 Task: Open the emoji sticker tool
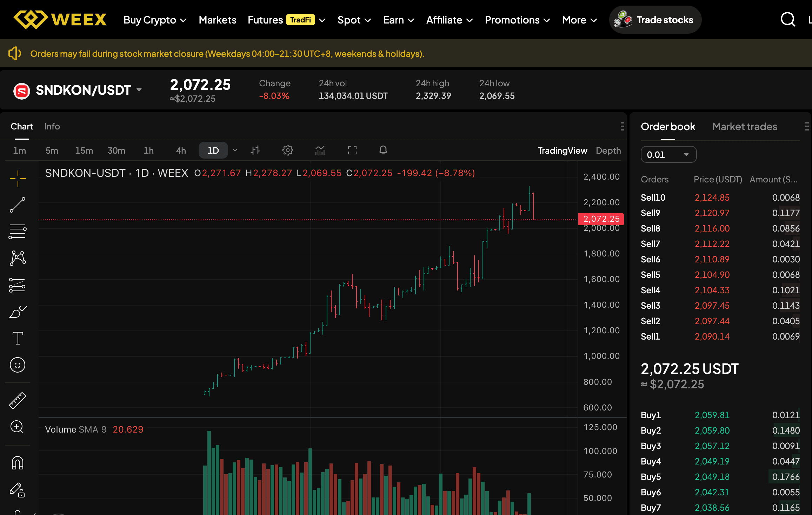click(18, 365)
